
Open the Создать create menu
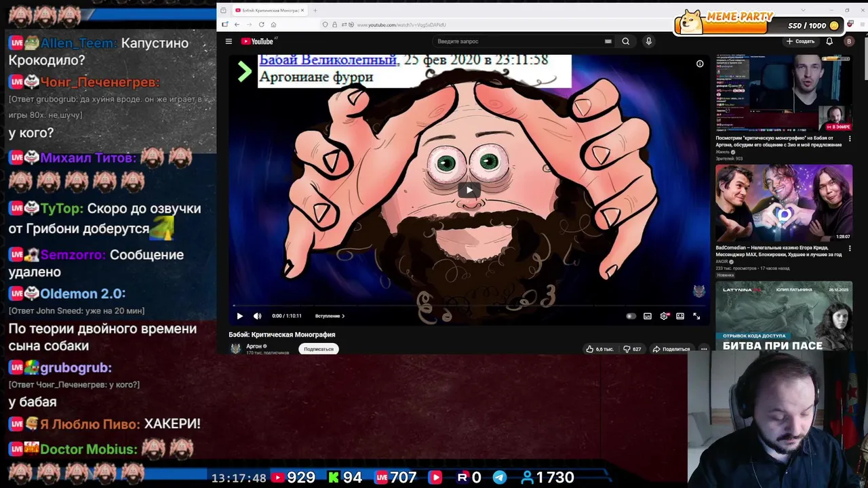point(800,41)
